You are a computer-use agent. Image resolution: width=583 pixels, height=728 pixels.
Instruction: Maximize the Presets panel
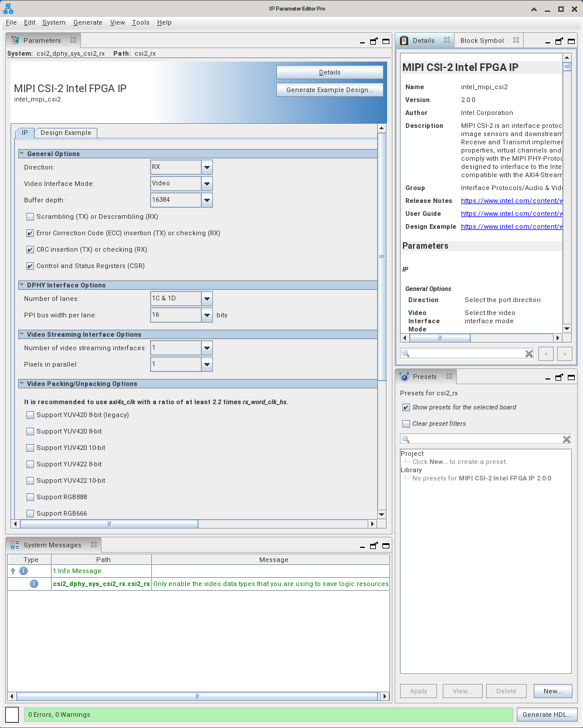pyautogui.click(x=571, y=377)
